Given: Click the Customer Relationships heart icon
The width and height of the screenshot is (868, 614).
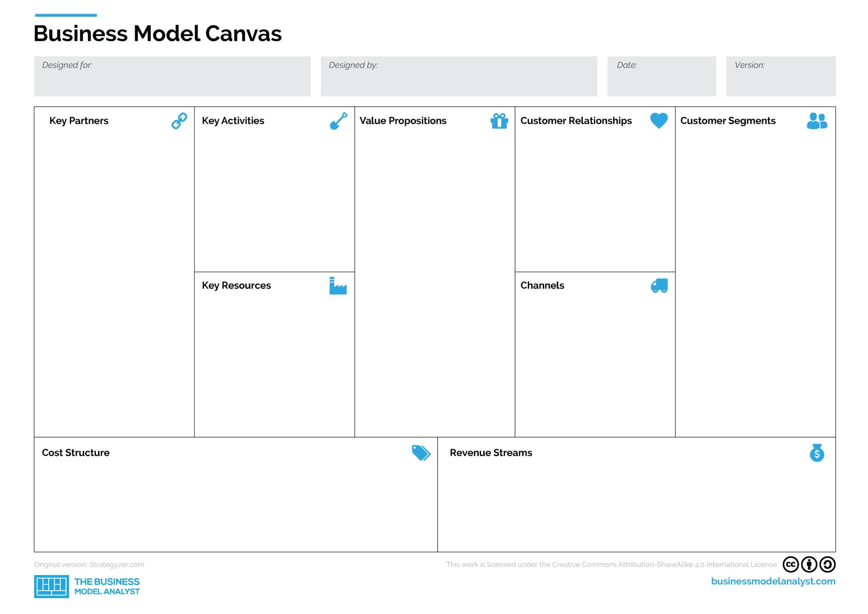Looking at the screenshot, I should click(657, 120).
